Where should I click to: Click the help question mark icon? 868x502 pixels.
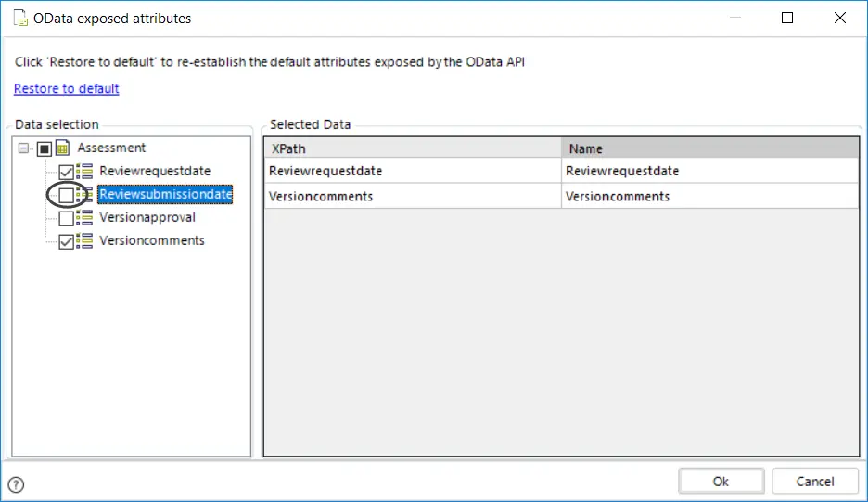[16, 484]
